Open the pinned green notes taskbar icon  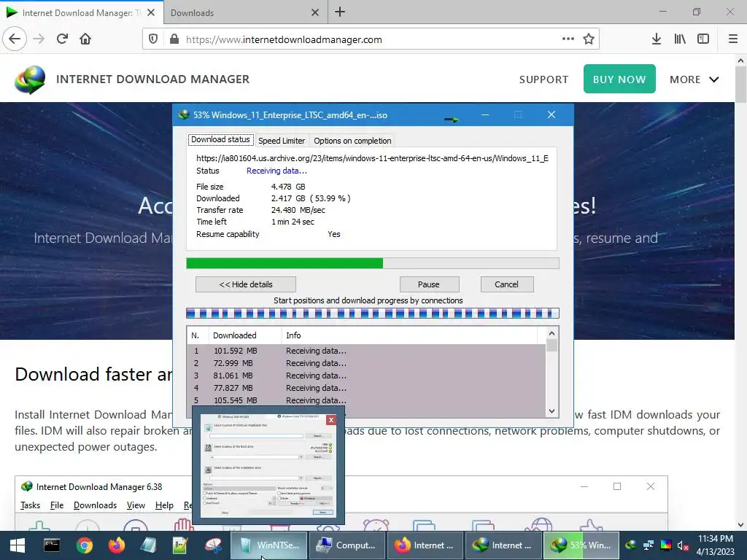(181, 545)
